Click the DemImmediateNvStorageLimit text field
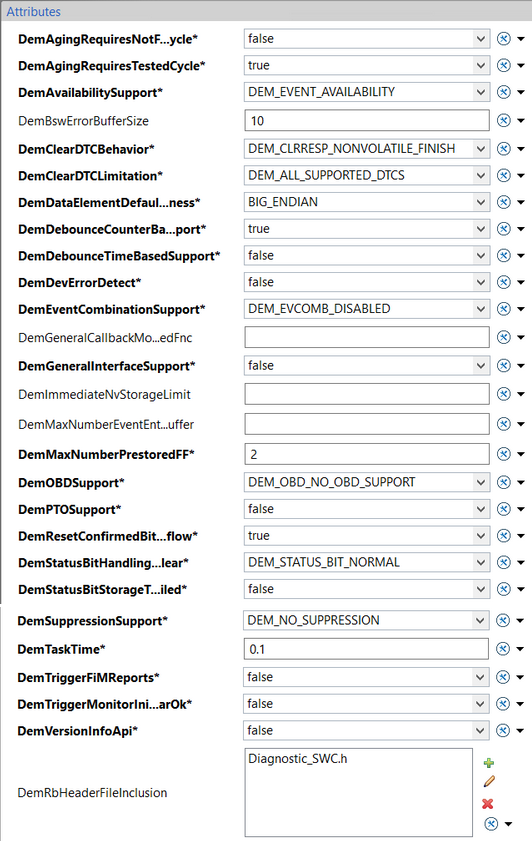This screenshot has height=841, width=532. pos(367,394)
